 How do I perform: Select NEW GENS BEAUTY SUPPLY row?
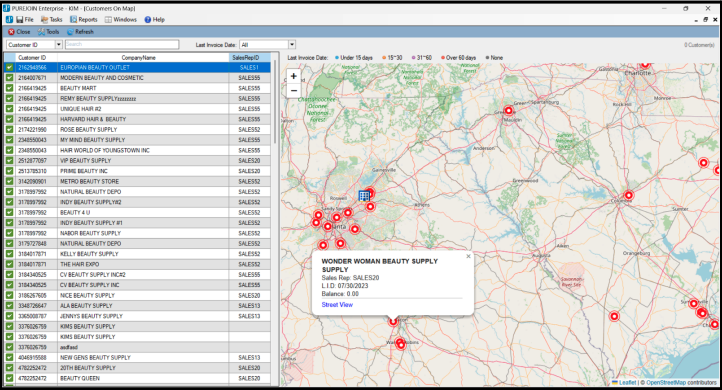(138, 357)
